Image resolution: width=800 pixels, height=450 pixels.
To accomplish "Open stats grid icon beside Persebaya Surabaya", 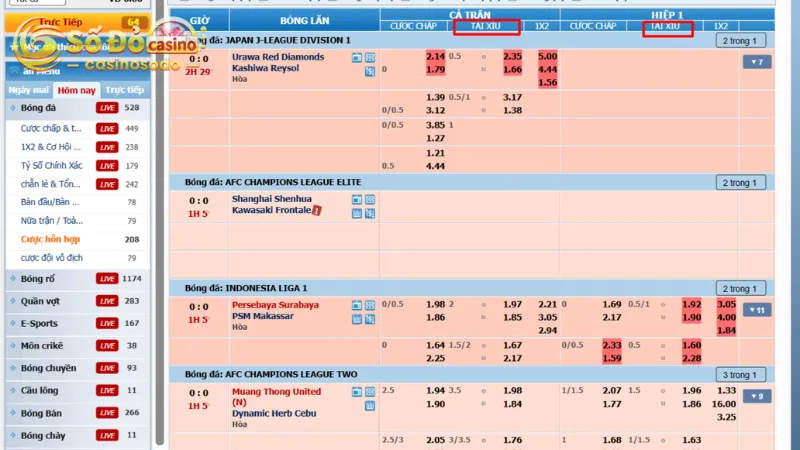I will [370, 306].
